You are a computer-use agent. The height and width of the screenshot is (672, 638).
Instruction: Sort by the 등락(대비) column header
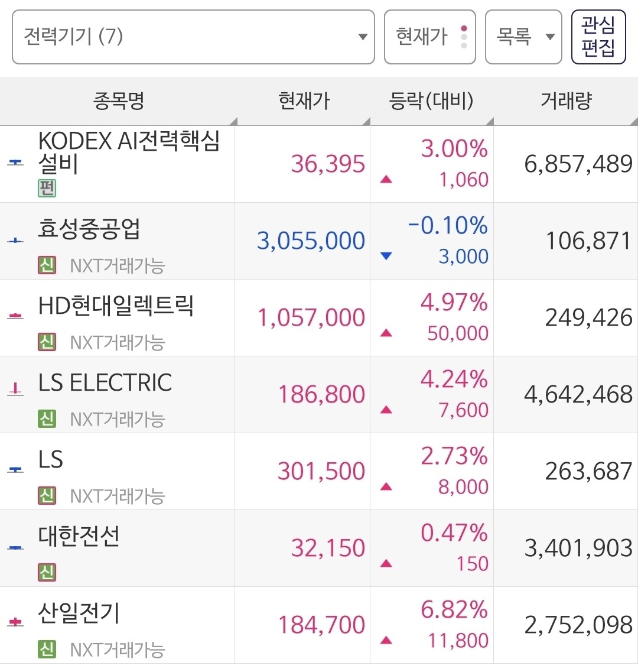pyautogui.click(x=431, y=101)
